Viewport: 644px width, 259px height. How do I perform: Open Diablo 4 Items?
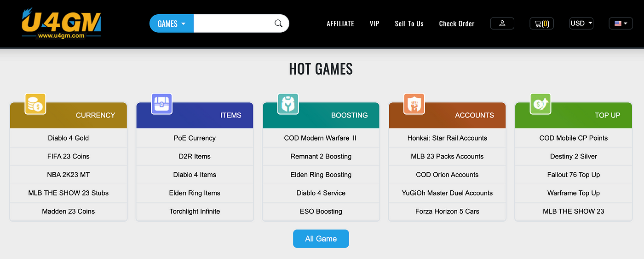[195, 175]
